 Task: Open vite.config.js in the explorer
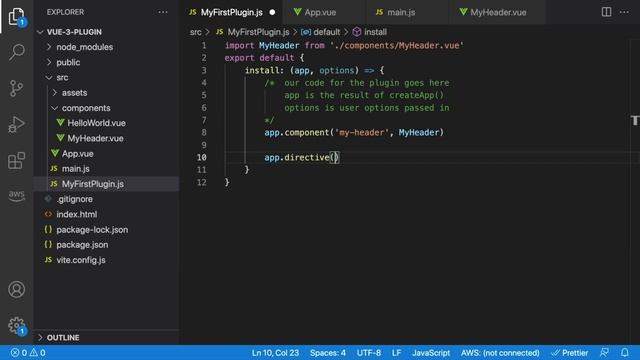pyautogui.click(x=106, y=260)
